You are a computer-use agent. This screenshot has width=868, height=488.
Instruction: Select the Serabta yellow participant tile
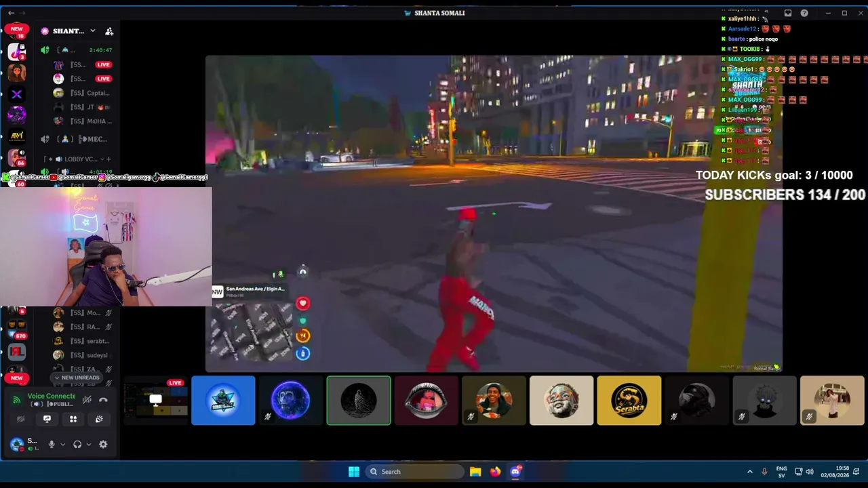(629, 401)
